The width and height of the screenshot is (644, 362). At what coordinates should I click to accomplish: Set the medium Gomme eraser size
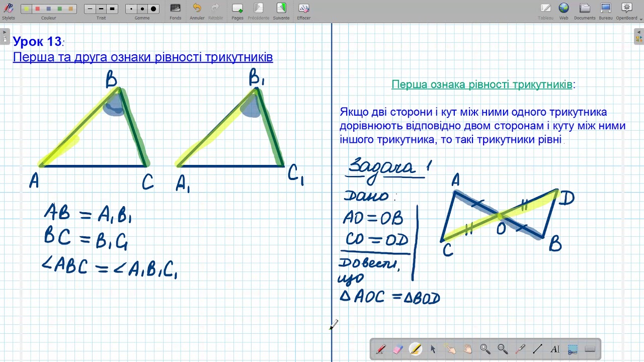[x=142, y=9]
